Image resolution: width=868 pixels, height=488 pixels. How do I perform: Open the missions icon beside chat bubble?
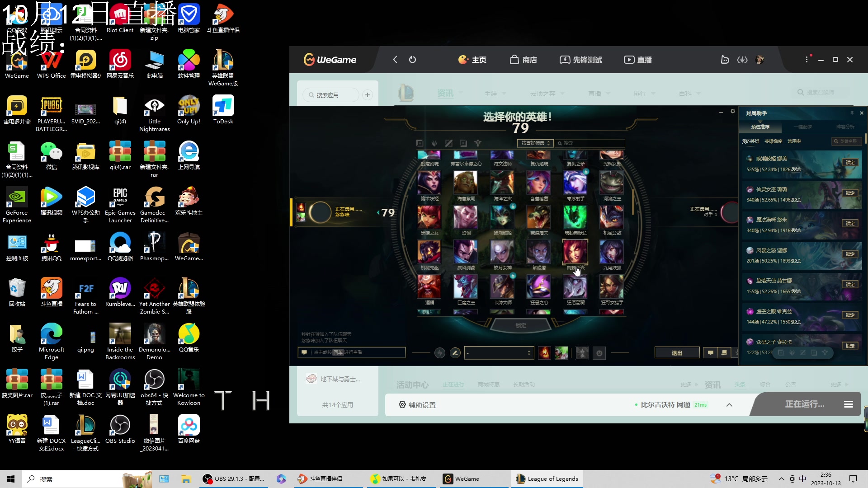(724, 353)
